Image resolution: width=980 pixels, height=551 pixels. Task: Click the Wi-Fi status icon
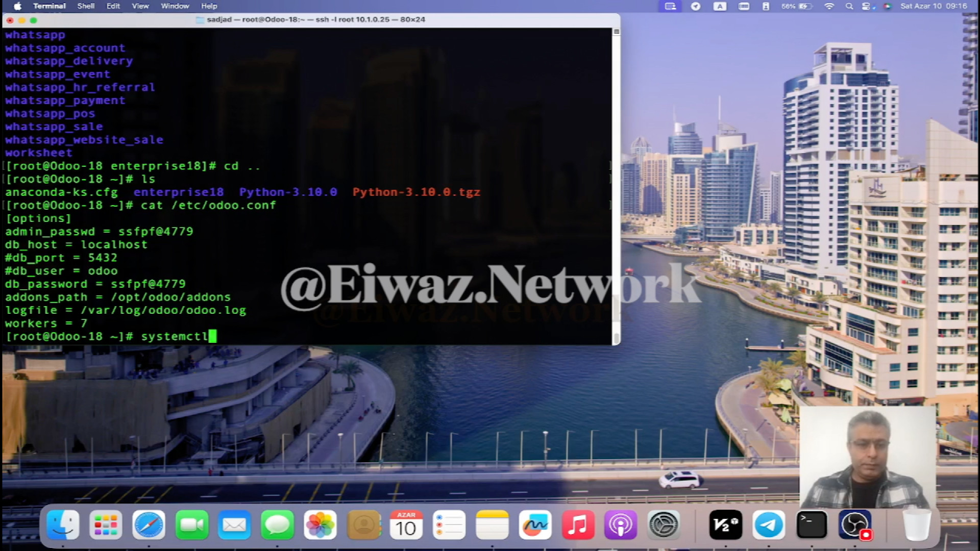coord(829,6)
